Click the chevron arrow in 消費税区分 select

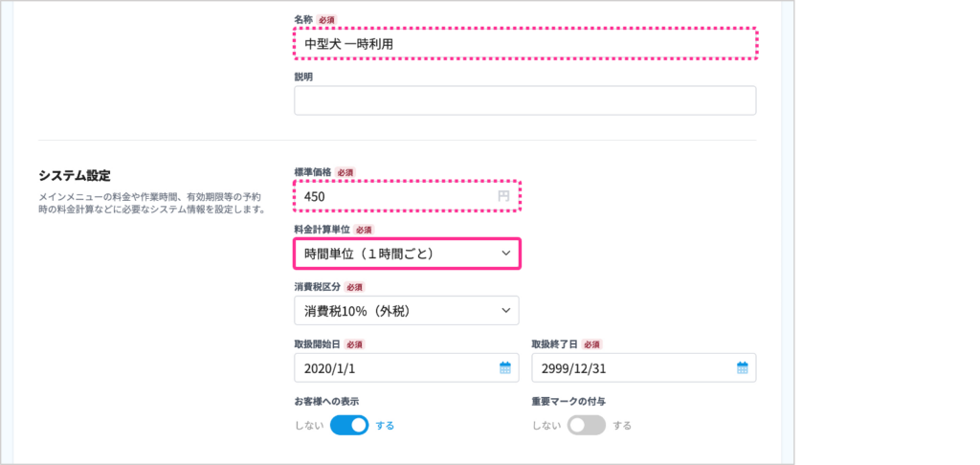(x=506, y=310)
